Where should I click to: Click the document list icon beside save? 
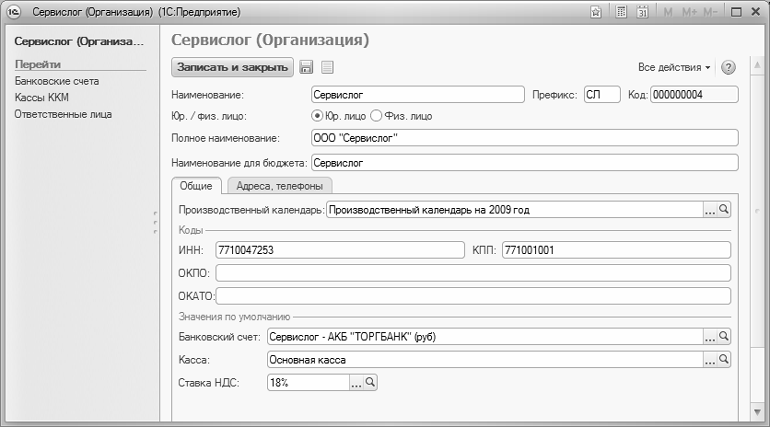[327, 67]
